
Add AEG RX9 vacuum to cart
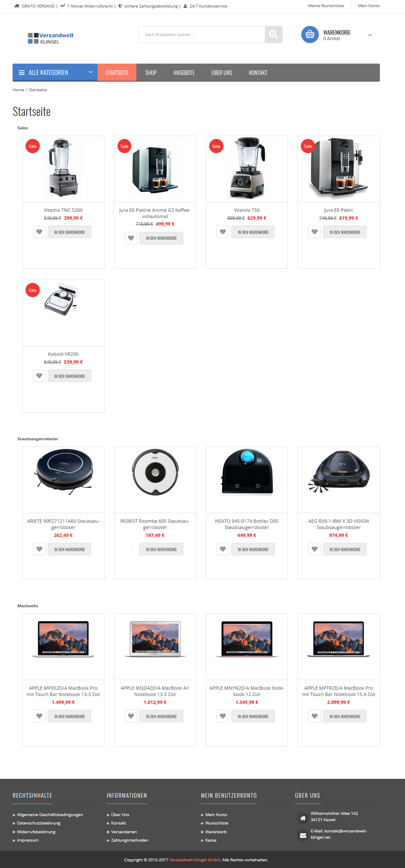pos(345,550)
